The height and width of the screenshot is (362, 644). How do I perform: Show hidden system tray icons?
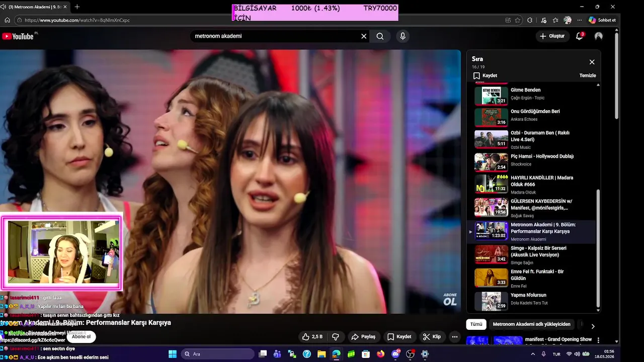533,354
